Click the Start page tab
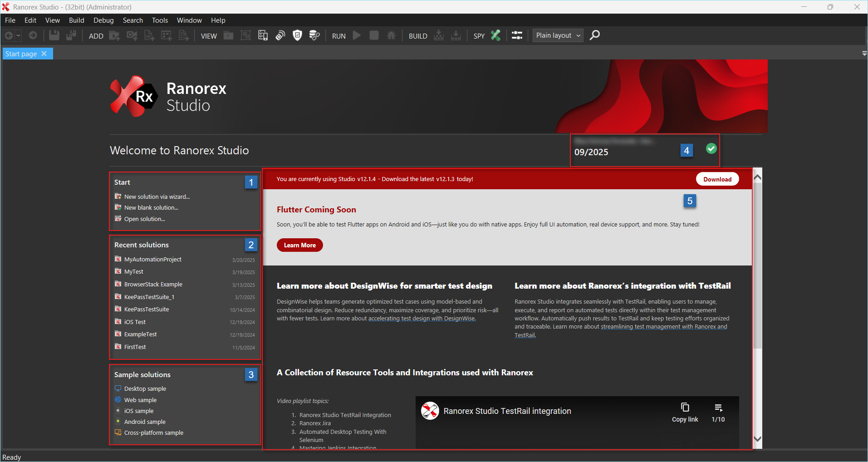 20,54
